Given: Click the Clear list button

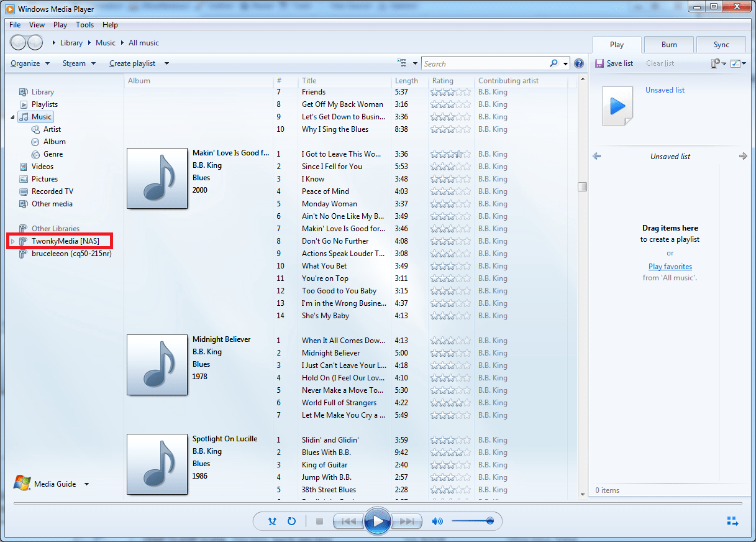Looking at the screenshot, I should click(660, 63).
